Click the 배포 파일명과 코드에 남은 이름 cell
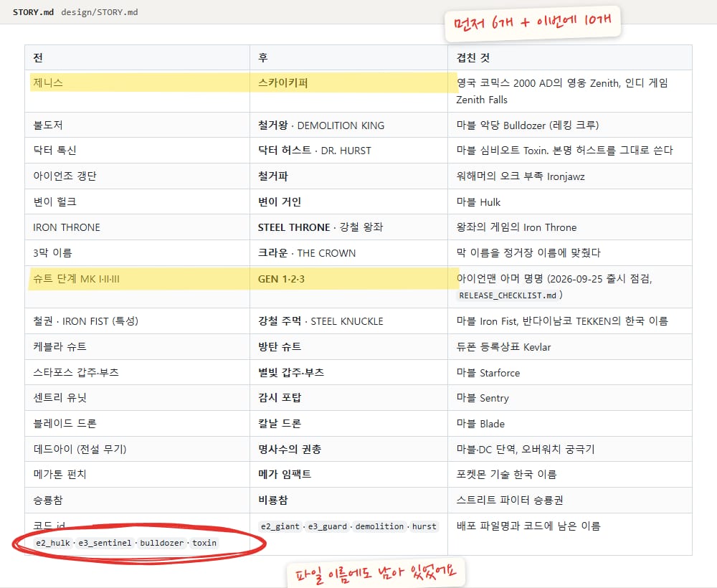 (x=570, y=534)
